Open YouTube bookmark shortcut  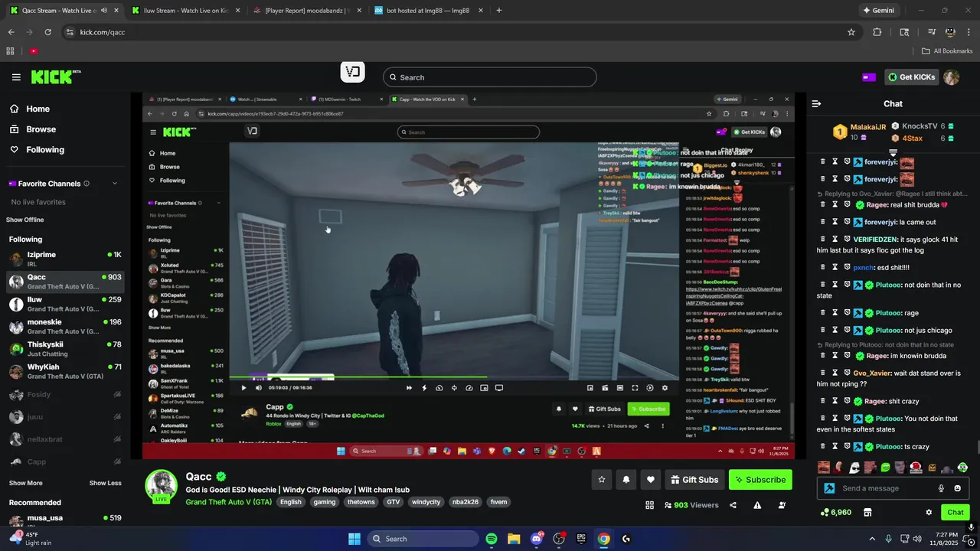pos(34,51)
